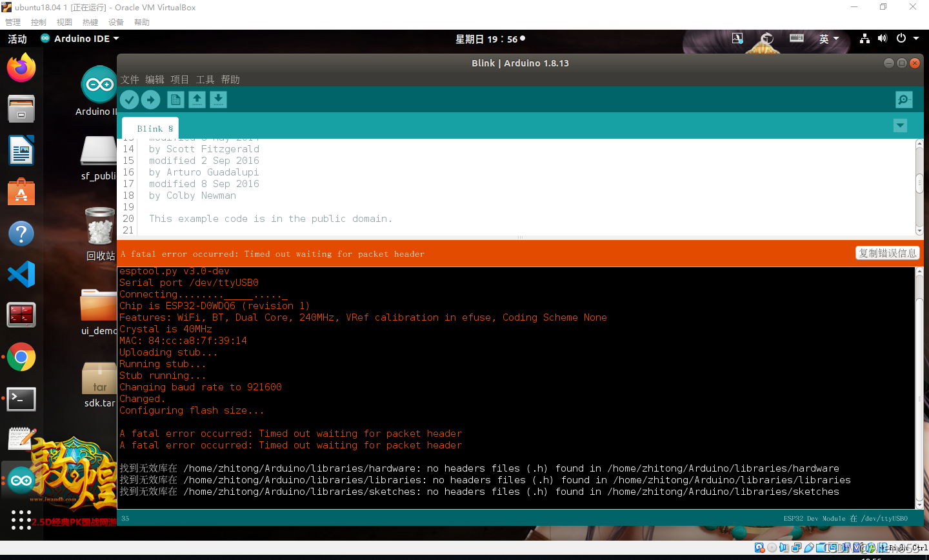Open the sdk.tar archive on desktop

[x=99, y=385]
